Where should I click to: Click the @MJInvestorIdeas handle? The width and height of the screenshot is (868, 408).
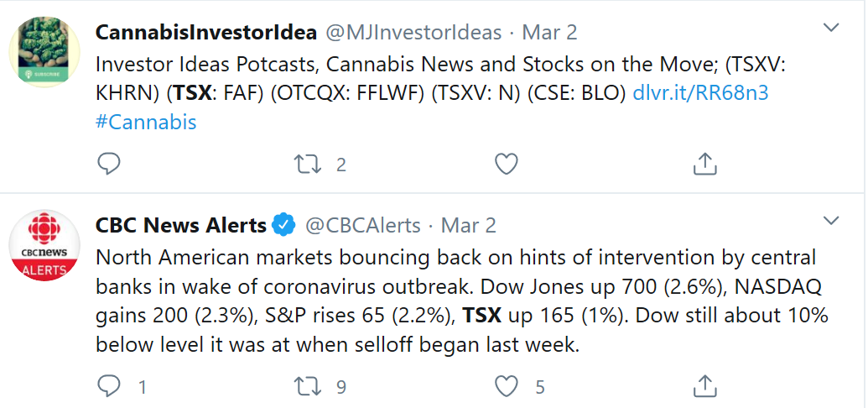click(x=413, y=33)
